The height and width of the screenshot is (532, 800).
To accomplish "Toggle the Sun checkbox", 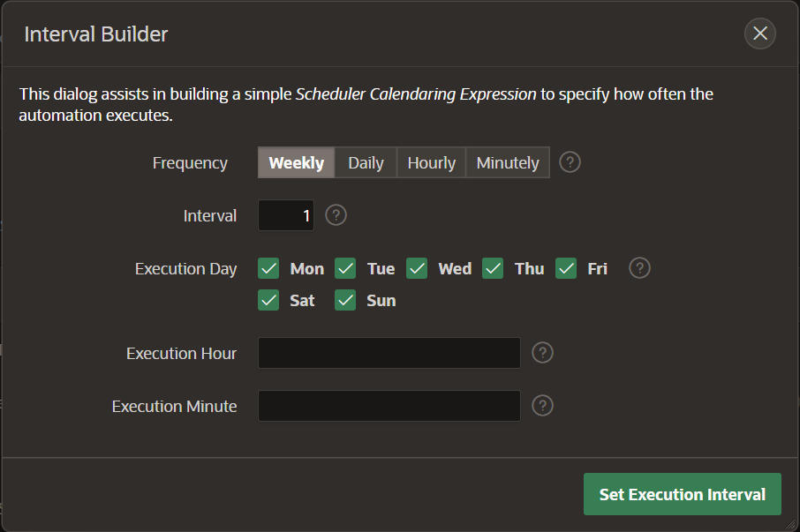I will pos(345,300).
